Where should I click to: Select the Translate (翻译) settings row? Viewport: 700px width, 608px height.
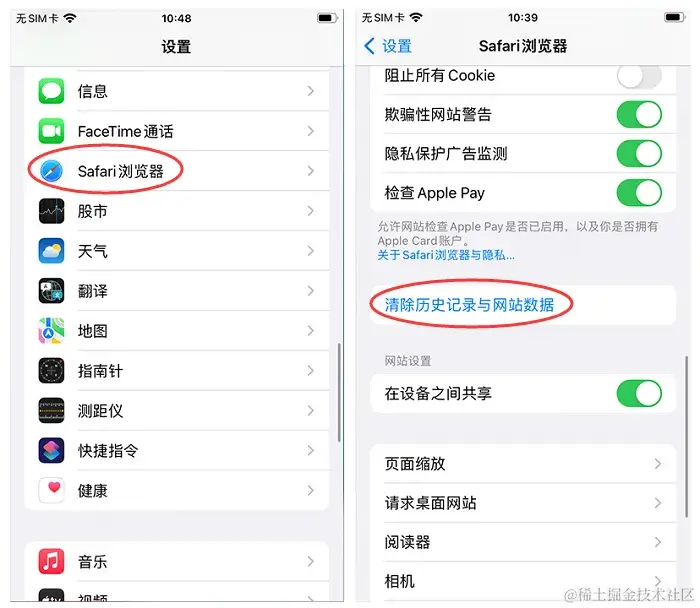pyautogui.click(x=177, y=291)
